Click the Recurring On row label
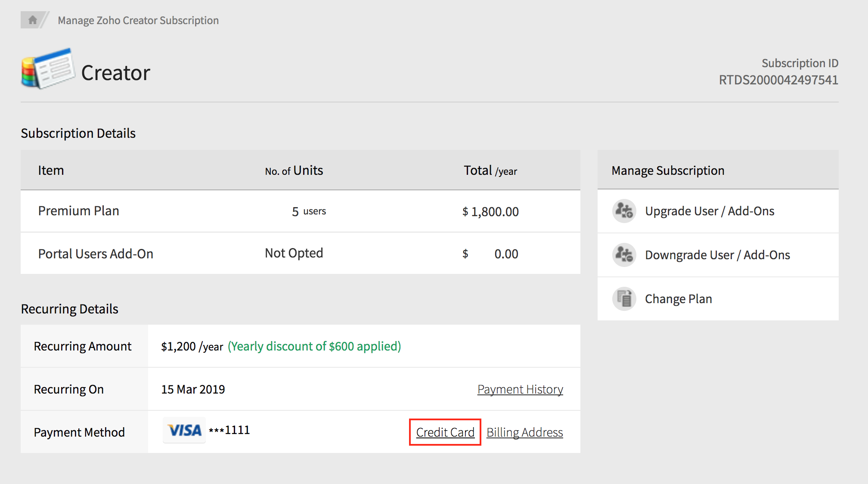The width and height of the screenshot is (868, 484). click(69, 389)
